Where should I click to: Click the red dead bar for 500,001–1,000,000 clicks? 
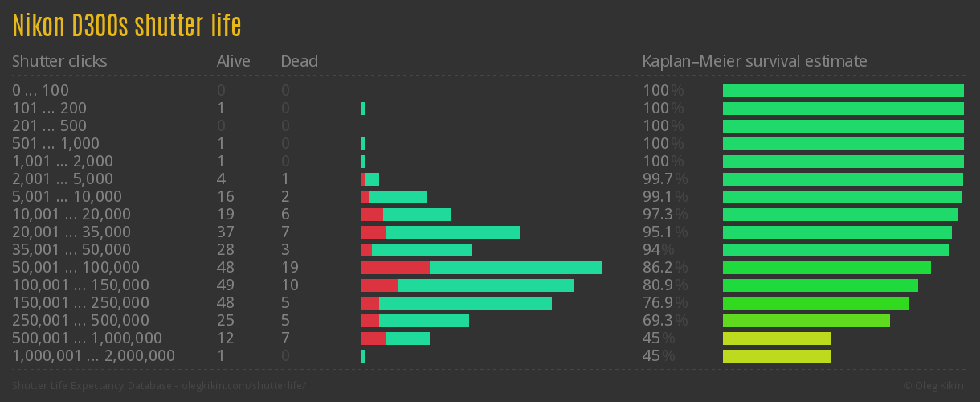(374, 338)
